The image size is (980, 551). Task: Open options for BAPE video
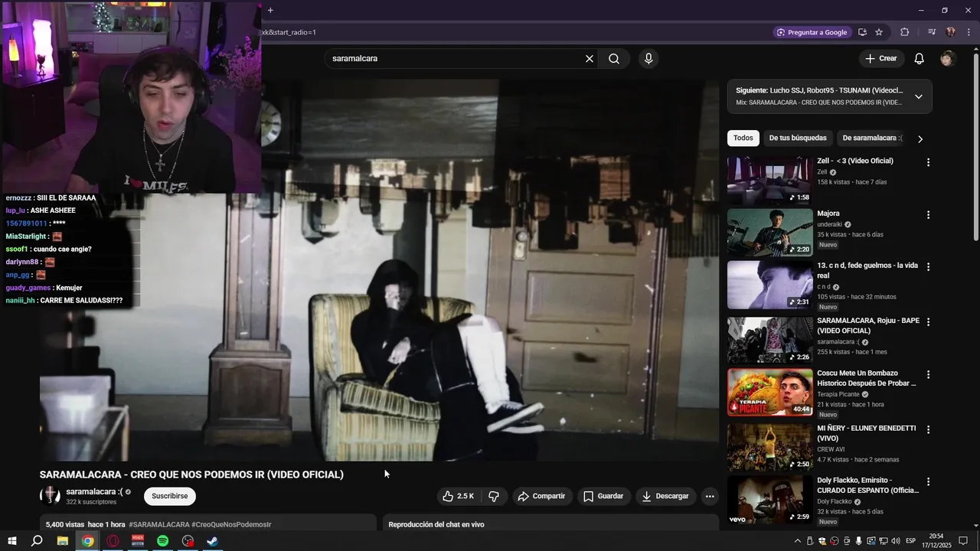[928, 322]
